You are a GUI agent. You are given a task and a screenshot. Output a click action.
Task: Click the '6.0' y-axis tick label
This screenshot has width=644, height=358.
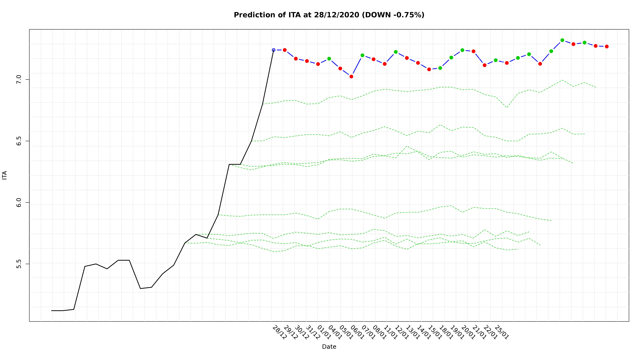(19, 202)
